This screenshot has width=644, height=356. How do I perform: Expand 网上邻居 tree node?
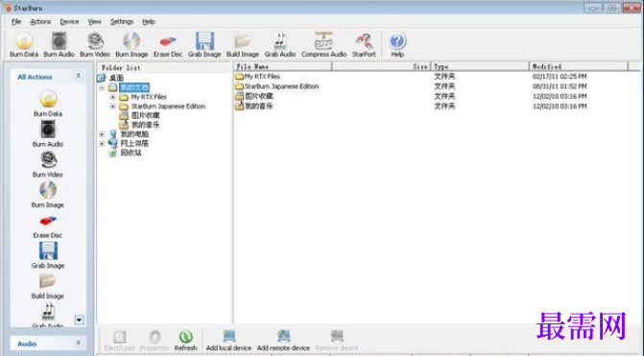coord(102,144)
